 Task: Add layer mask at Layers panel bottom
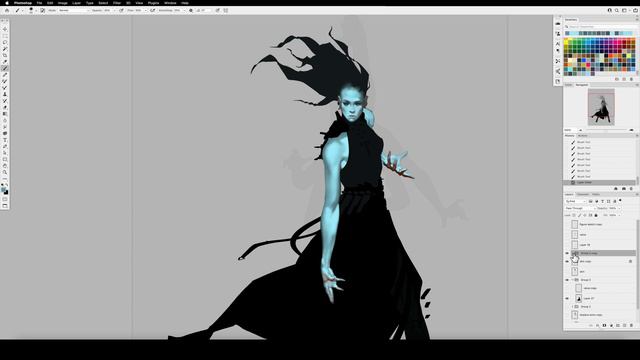[x=604, y=325]
